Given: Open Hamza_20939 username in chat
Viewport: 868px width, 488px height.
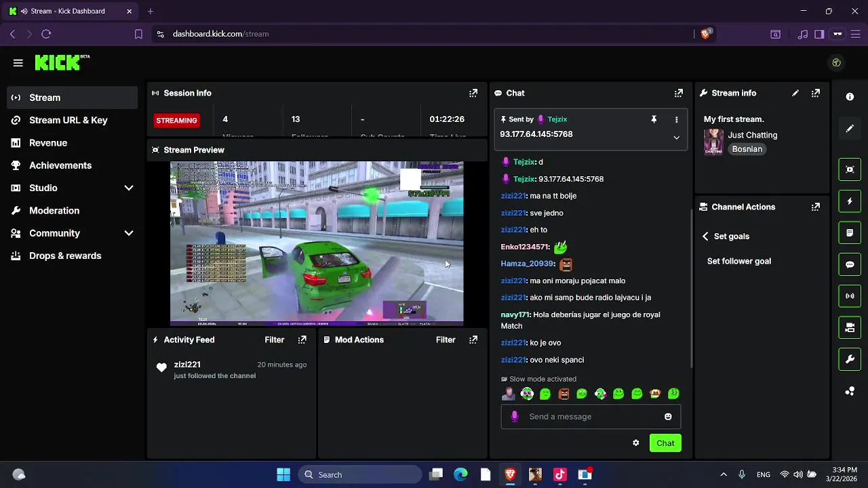Looking at the screenshot, I should click(527, 264).
